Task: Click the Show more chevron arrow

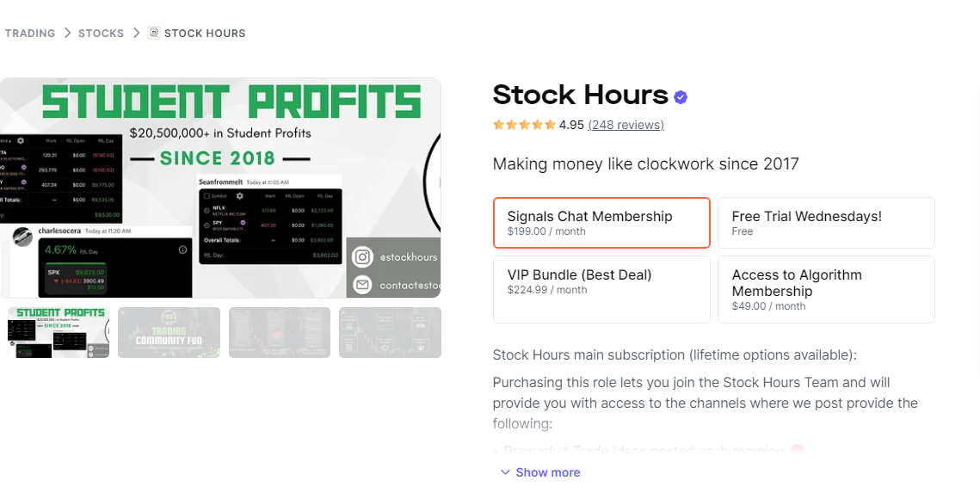Action: pyautogui.click(x=504, y=471)
